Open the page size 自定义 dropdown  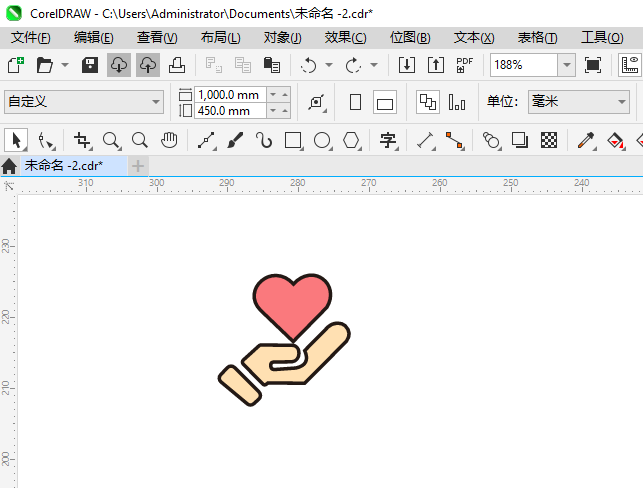(84, 102)
